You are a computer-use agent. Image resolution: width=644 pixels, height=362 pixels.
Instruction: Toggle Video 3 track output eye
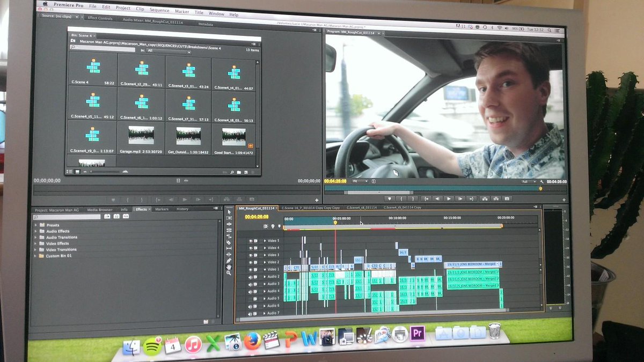pyautogui.click(x=251, y=255)
